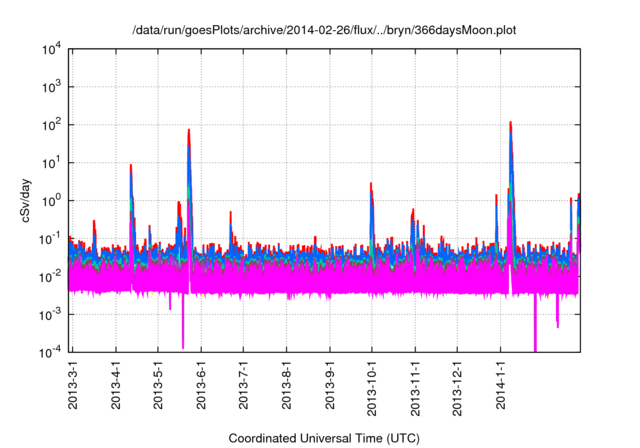Select the 2013-4-1 date tick label
Image resolution: width=640 pixels, height=448 pixels.
click(x=116, y=388)
